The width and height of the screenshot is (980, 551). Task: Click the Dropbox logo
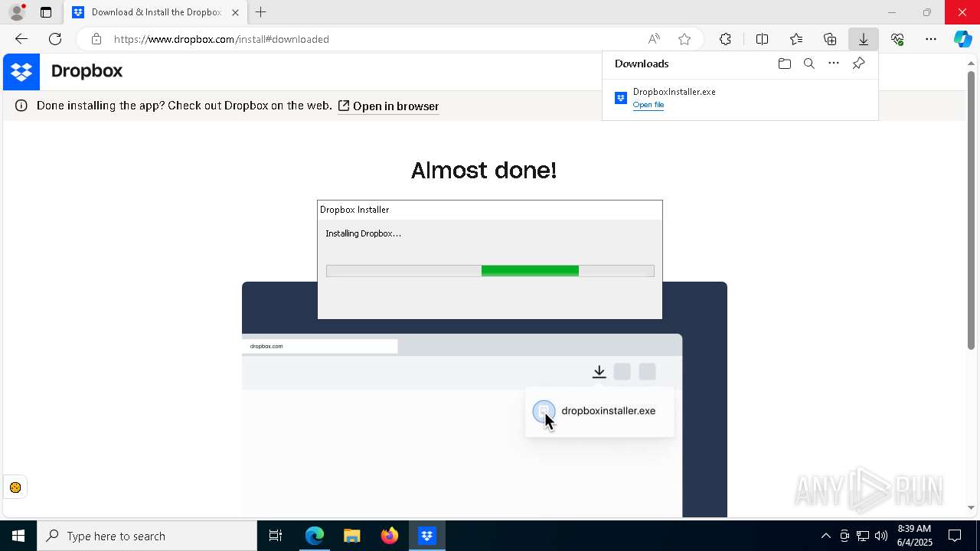click(x=21, y=72)
